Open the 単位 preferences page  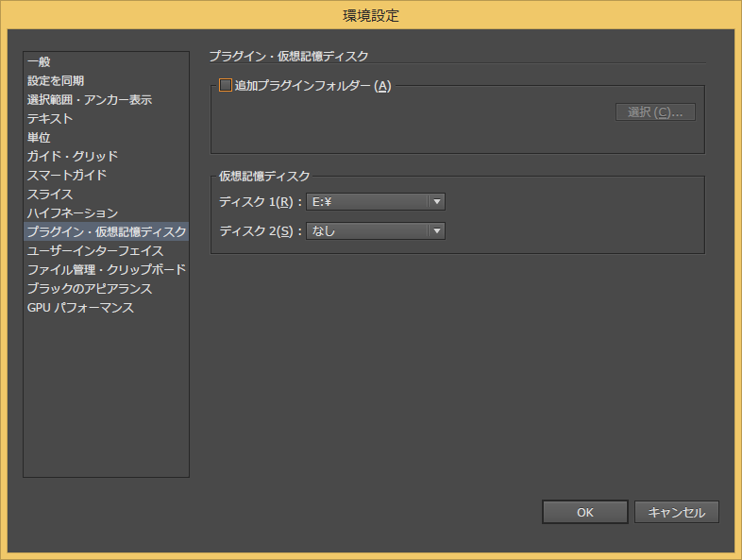(x=106, y=137)
